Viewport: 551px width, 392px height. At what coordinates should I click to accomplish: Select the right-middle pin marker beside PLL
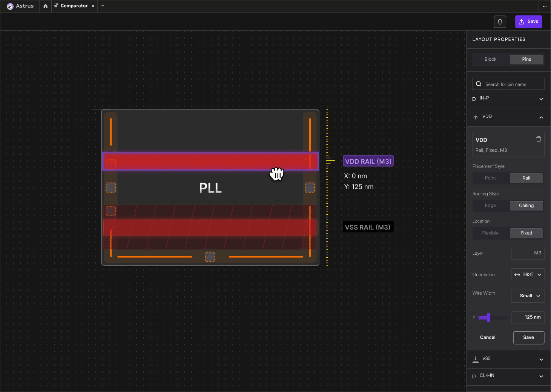(310, 188)
